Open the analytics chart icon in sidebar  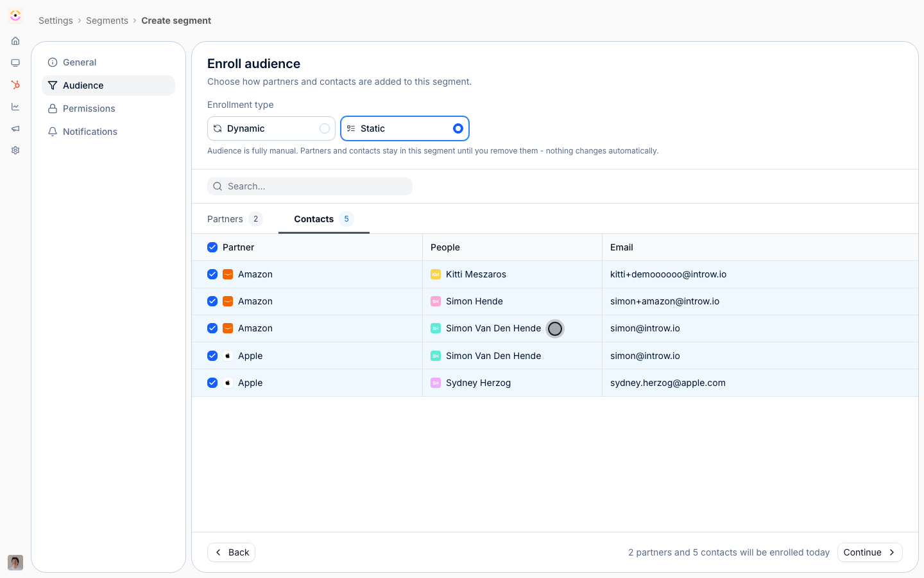(x=15, y=107)
